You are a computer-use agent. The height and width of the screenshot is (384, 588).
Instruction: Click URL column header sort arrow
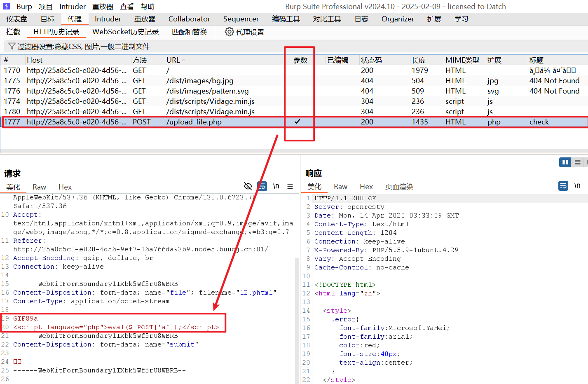184,60
